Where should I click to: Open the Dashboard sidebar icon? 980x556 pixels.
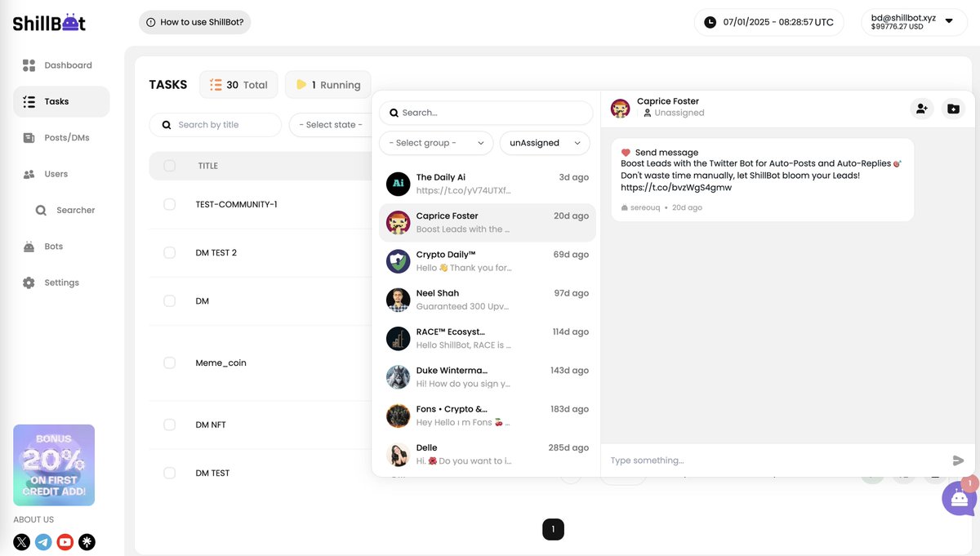coord(29,64)
